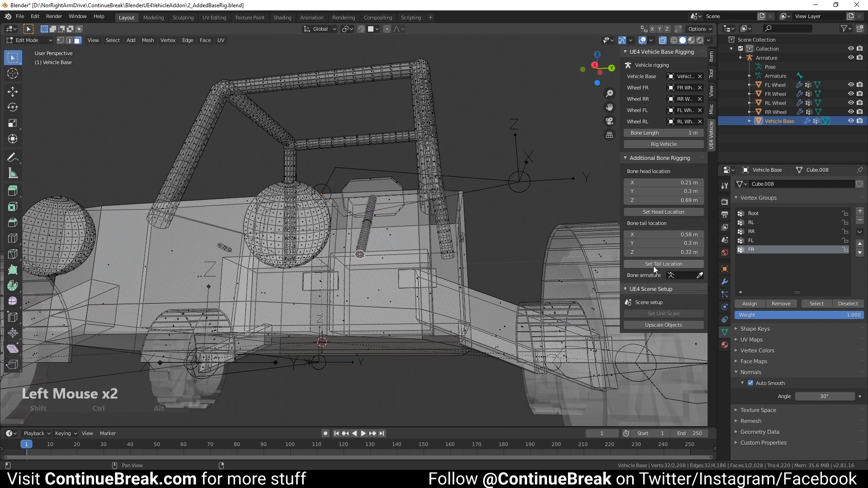
Task: Switch to Sculpting workspace tab
Action: coord(183,18)
